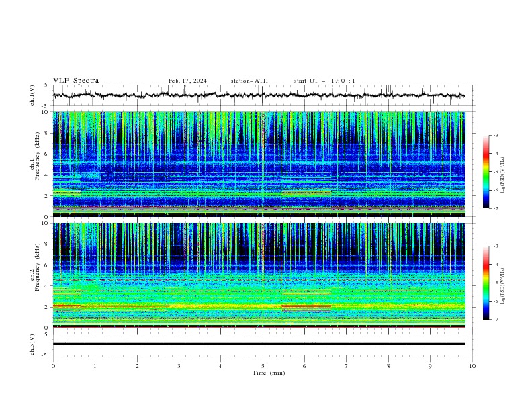Click the ch.2 spectrogram panel
The image size is (532, 411).
click(x=259, y=275)
